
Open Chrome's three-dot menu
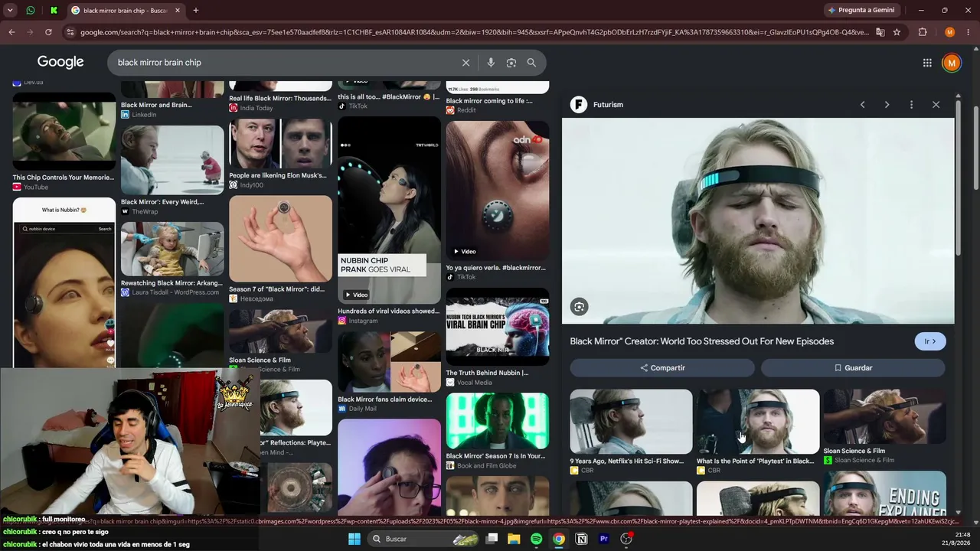tap(969, 32)
